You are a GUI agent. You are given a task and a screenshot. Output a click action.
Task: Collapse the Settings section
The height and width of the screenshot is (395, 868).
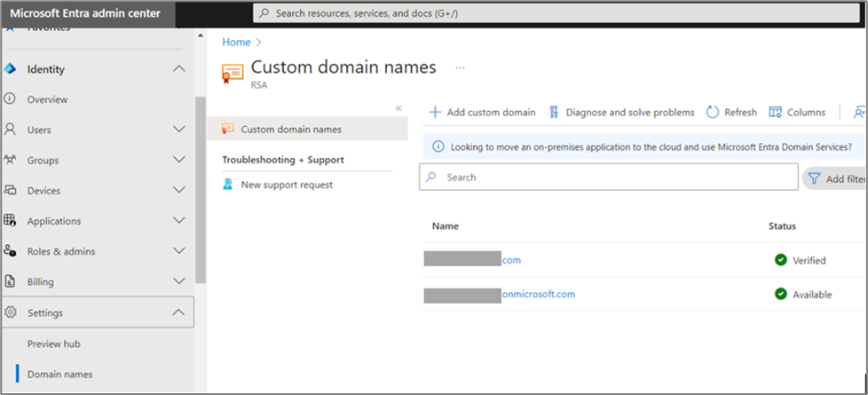point(178,312)
